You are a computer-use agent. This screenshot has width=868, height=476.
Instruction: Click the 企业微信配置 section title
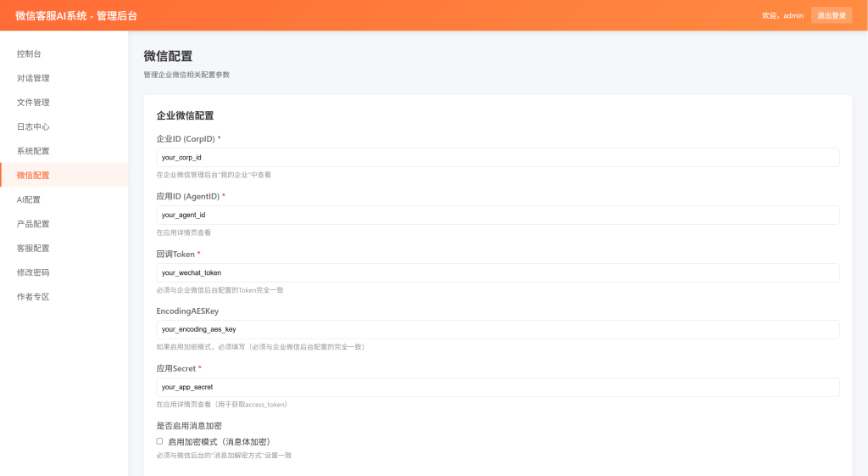pyautogui.click(x=185, y=115)
